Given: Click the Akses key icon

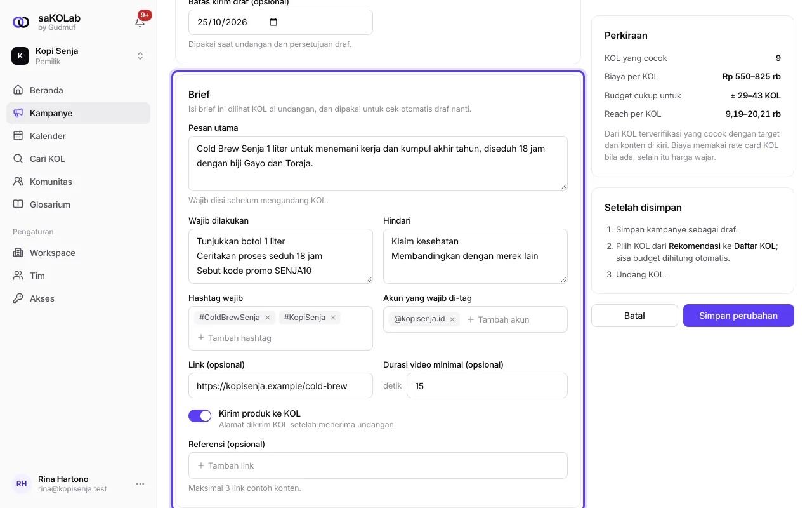Looking at the screenshot, I should pyautogui.click(x=18, y=298).
